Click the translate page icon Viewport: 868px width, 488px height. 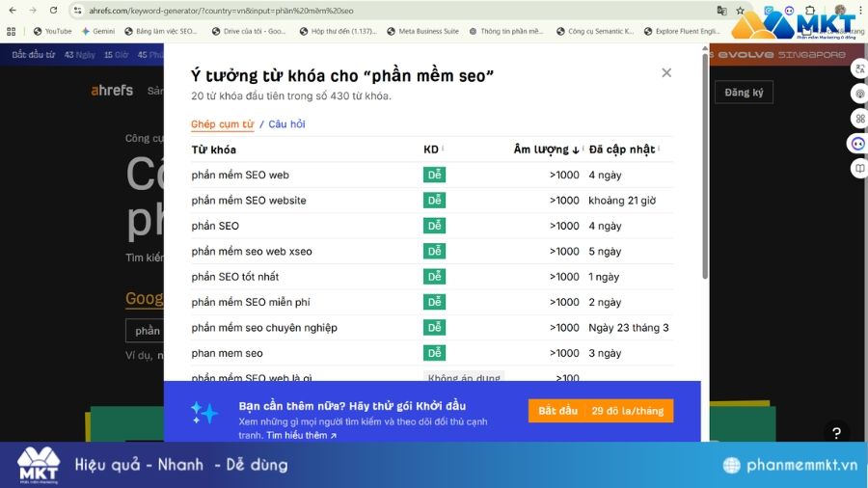[721, 11]
